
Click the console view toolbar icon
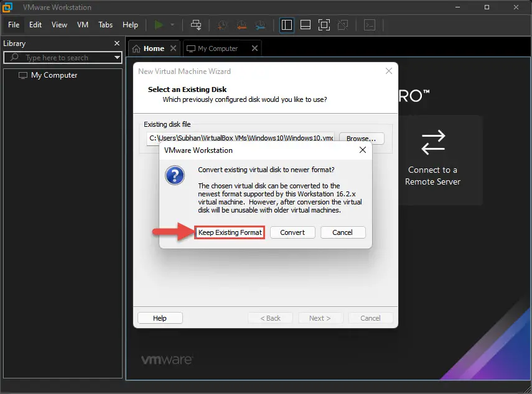point(370,25)
